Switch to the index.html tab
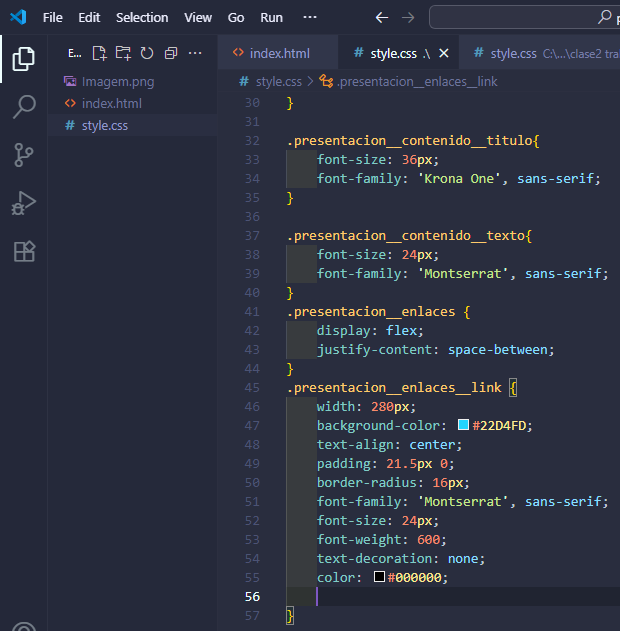The width and height of the screenshot is (620, 631). coord(278,53)
